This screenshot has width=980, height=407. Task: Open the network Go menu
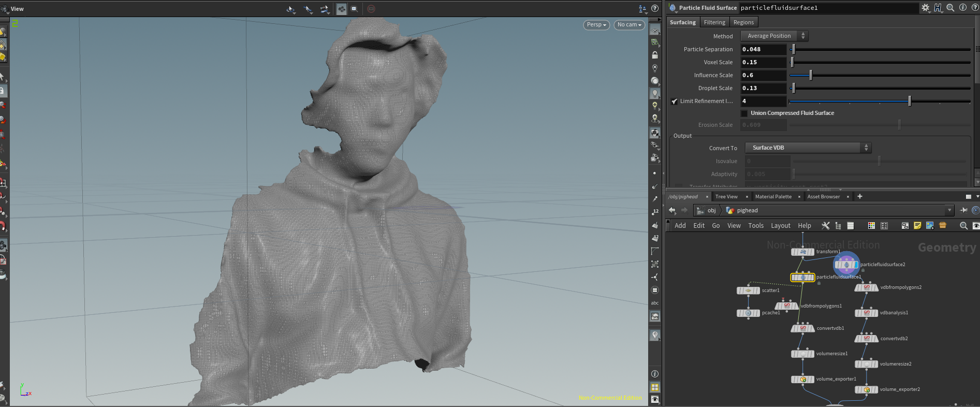coord(716,226)
